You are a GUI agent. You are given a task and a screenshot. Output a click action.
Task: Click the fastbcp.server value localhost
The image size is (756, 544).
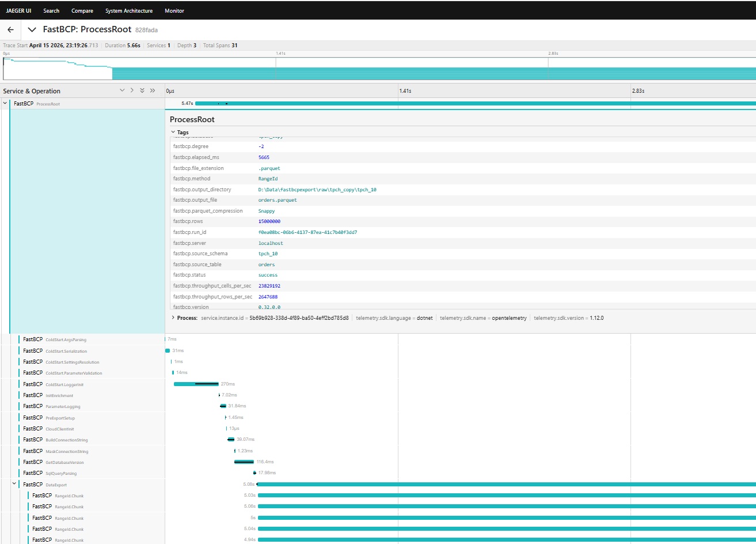[271, 243]
